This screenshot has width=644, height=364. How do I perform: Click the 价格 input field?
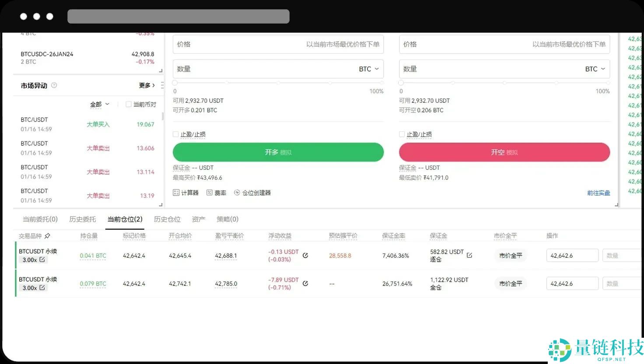(x=262, y=44)
